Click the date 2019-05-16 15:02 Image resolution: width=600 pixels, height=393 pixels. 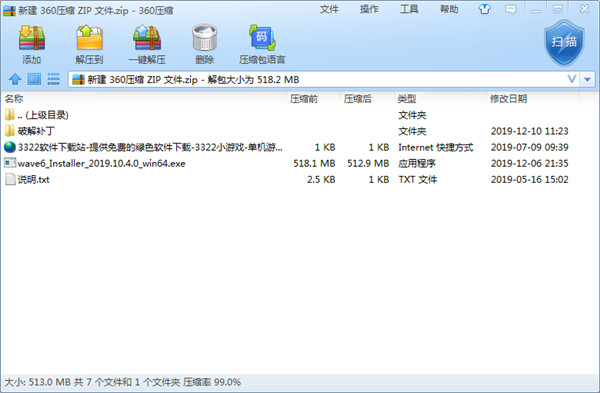[x=530, y=179]
